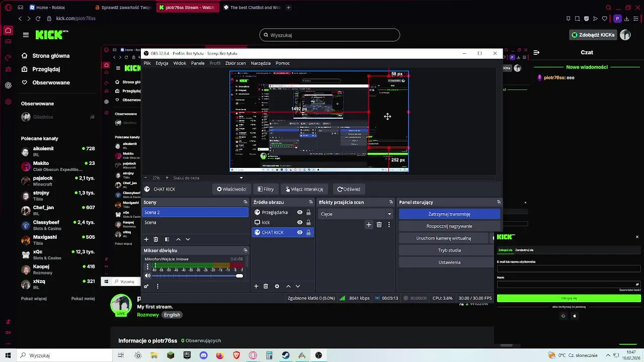Click Rozpocznij nagrywanie button
This screenshot has height=362, width=644.
[449, 226]
